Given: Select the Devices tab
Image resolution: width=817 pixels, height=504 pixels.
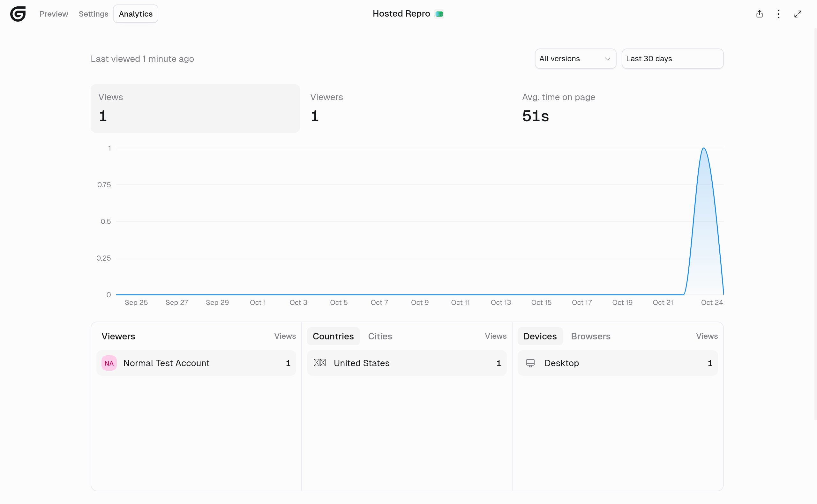Looking at the screenshot, I should 540,336.
